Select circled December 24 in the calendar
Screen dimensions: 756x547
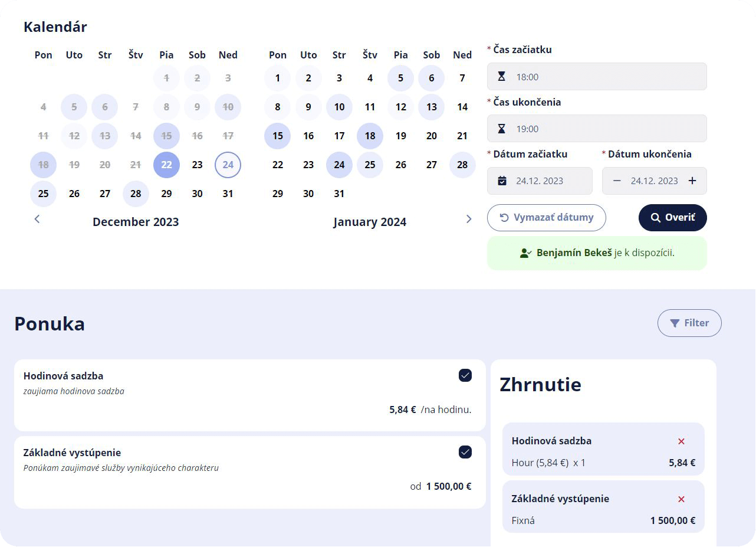pyautogui.click(x=228, y=165)
